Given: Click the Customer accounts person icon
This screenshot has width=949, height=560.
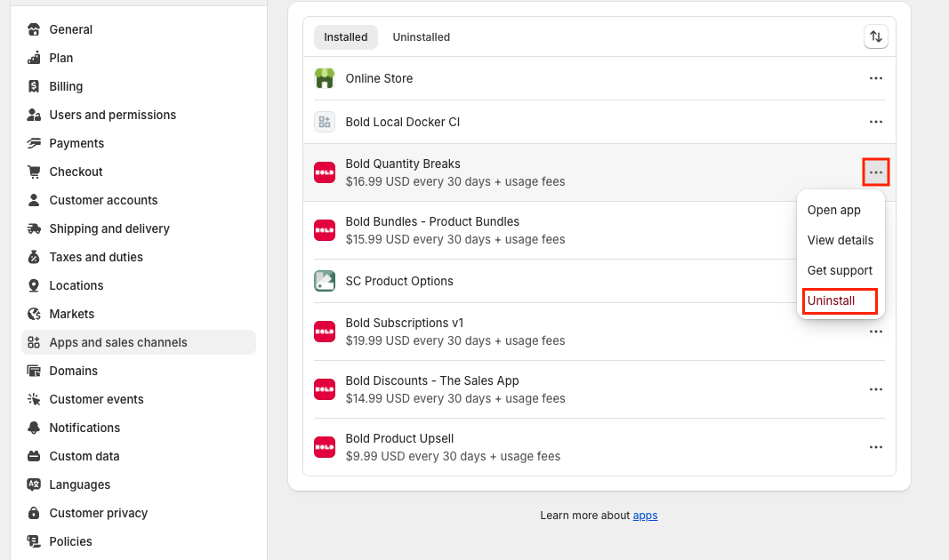Looking at the screenshot, I should click(34, 200).
